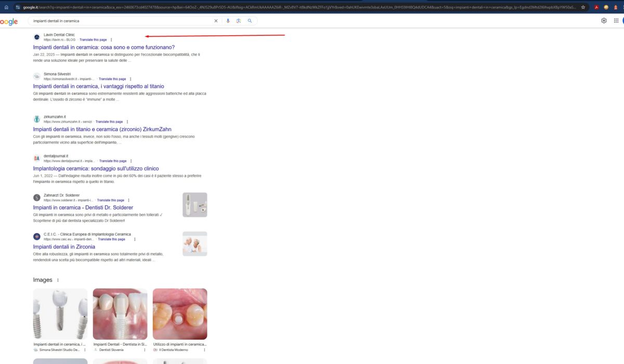Open Google settings gear icon
The image size is (624, 364).
604,21
